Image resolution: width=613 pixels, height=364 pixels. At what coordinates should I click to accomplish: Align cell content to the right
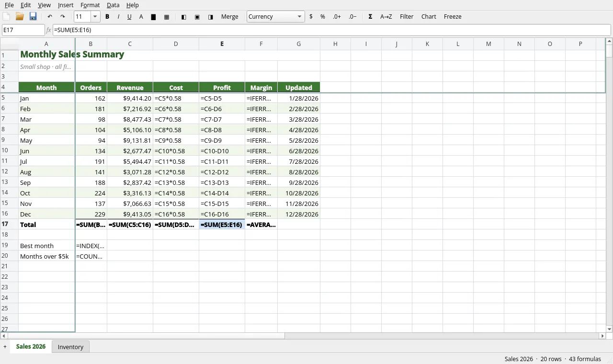(211, 17)
